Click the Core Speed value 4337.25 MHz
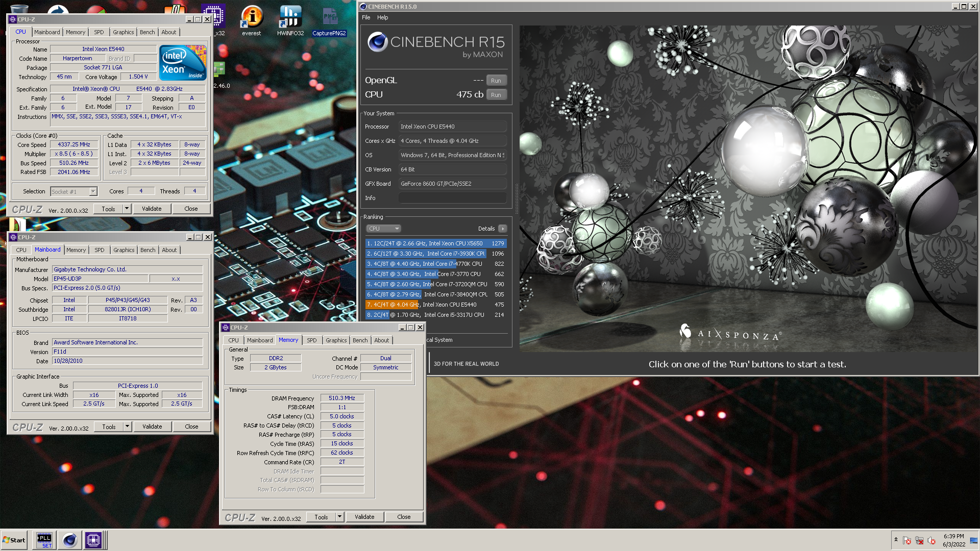This screenshot has height=551, width=980. (x=74, y=144)
